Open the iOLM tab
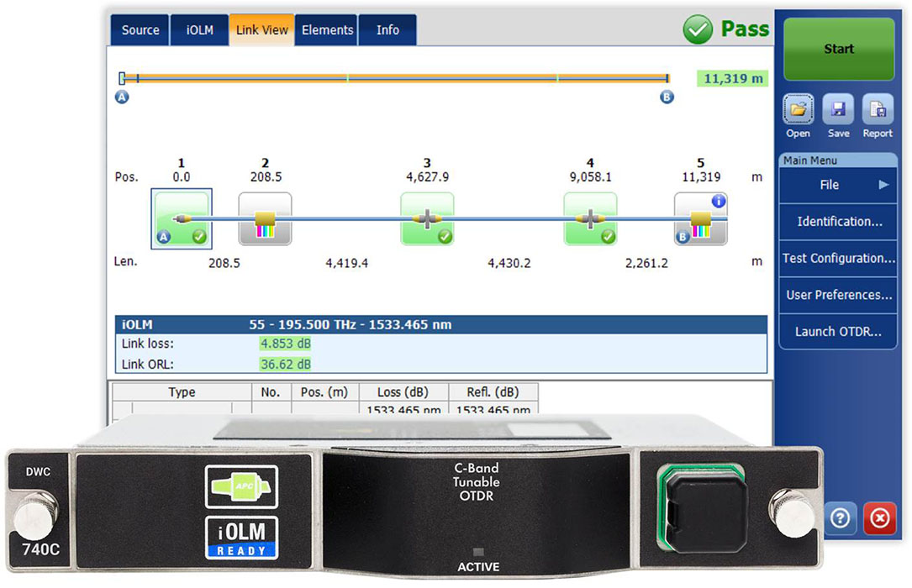 tap(199, 30)
